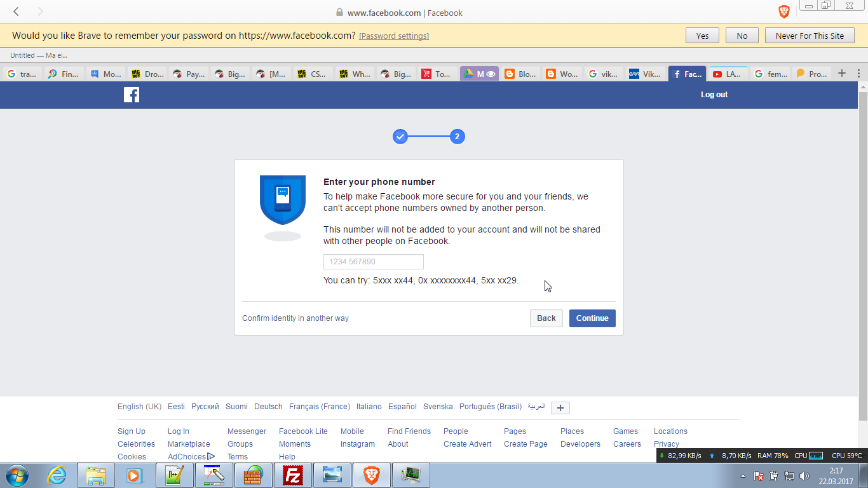Viewport: 868px width, 488px height.
Task: Open the Notepad++ taskbar icon
Action: 175,475
